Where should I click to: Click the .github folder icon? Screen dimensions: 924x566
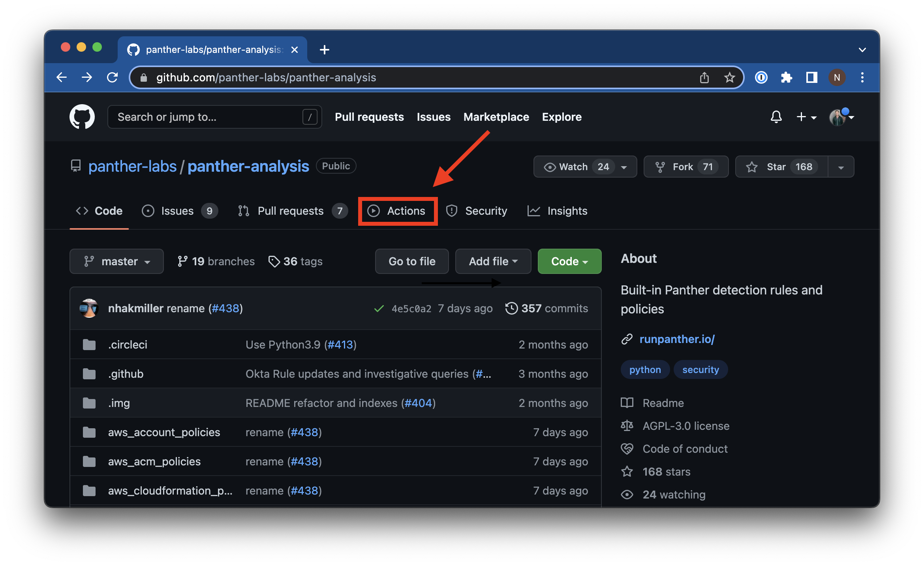point(89,373)
